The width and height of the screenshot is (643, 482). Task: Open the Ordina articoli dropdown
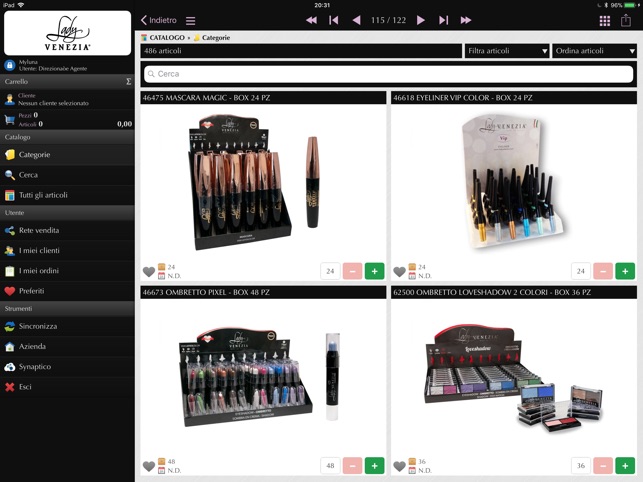(x=594, y=51)
